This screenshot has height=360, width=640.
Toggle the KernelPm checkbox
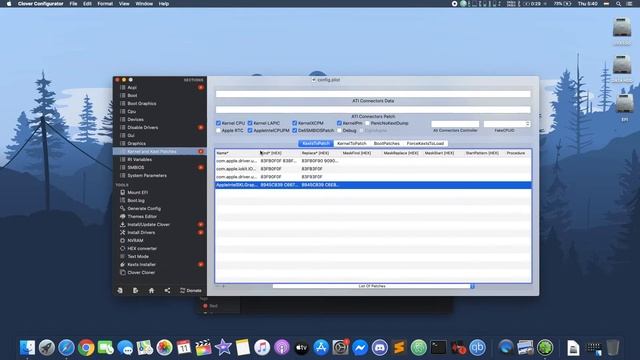click(x=339, y=123)
